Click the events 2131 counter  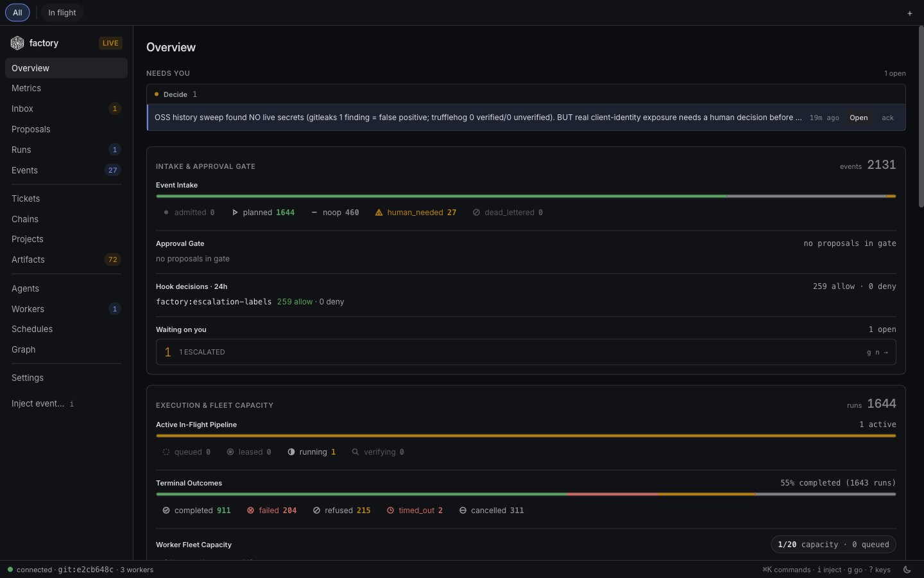point(868,165)
